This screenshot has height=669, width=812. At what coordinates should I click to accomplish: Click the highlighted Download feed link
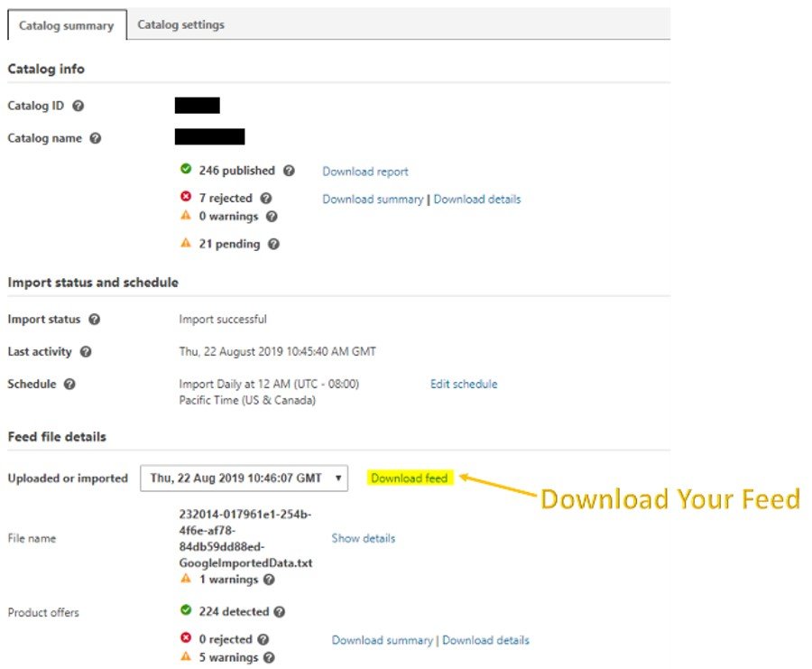coord(409,479)
